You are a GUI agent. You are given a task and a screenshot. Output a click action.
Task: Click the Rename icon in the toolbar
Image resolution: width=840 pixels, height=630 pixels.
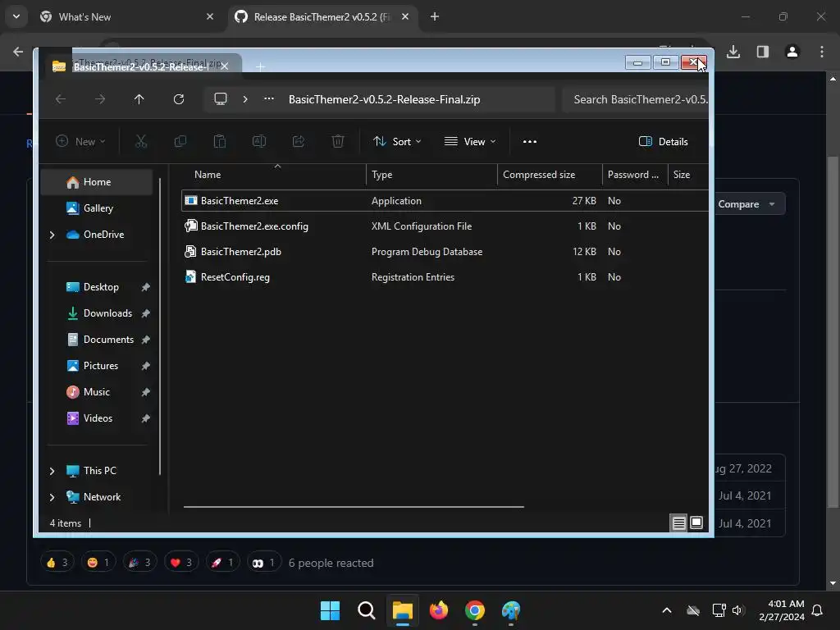pyautogui.click(x=259, y=141)
